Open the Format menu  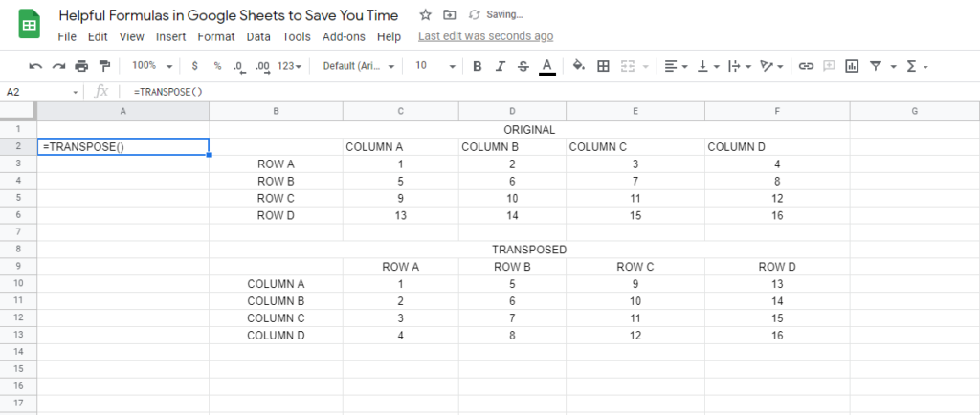216,37
